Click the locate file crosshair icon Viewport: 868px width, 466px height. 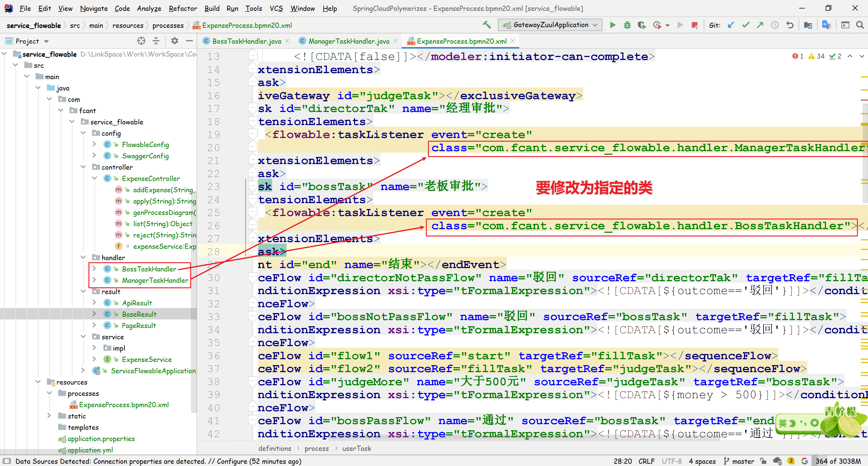(141, 41)
